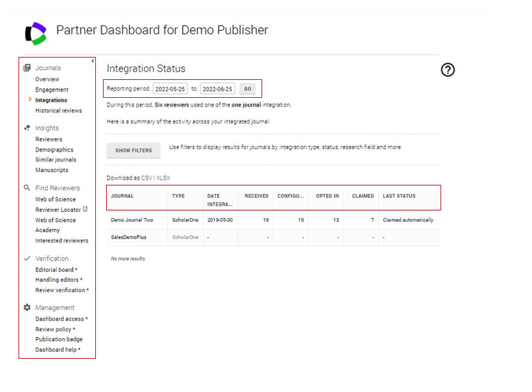
Task: Open Reviewer Locator link
Action: point(58,210)
